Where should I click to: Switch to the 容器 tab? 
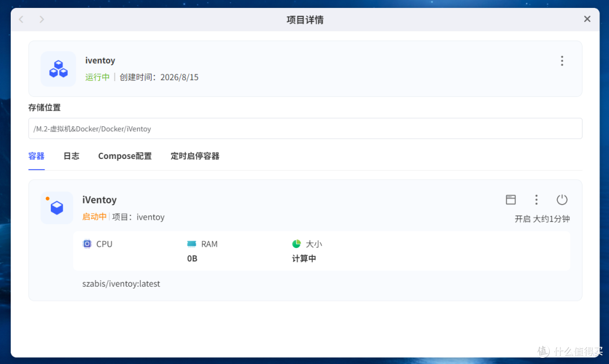click(37, 156)
